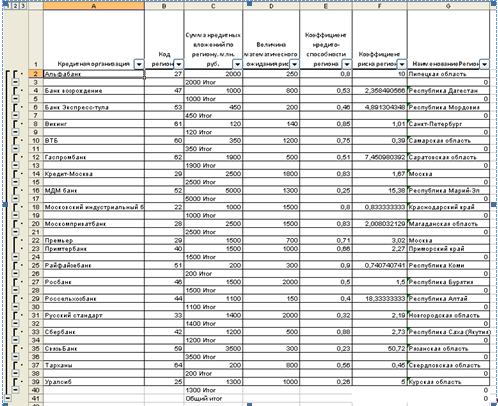This screenshot has height=406, width=498.
Task: Click the cell containing Премьер
Action: pyautogui.click(x=94, y=240)
